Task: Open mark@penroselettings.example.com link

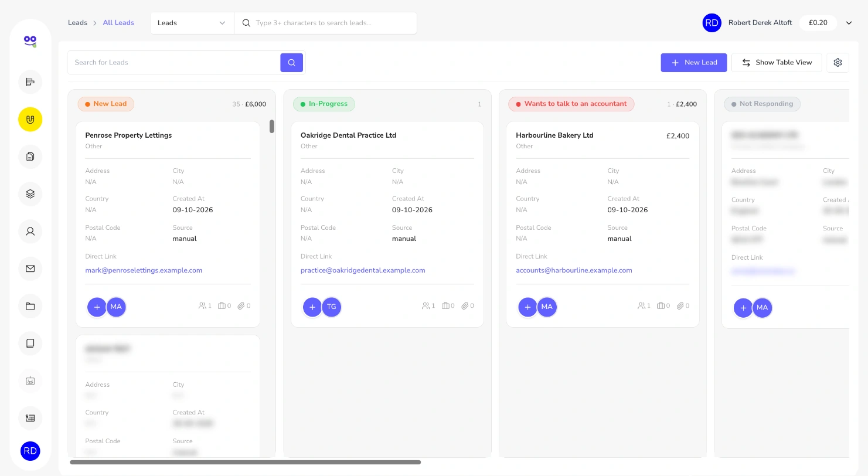Action: (144, 270)
